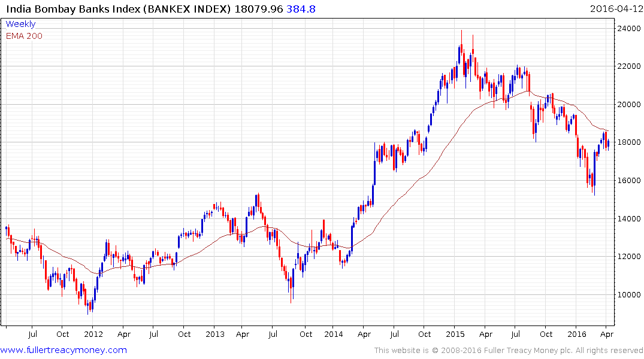This screenshot has width=644, height=359.
Task: Click the 2015 year label on time axis
Action: pos(455,334)
